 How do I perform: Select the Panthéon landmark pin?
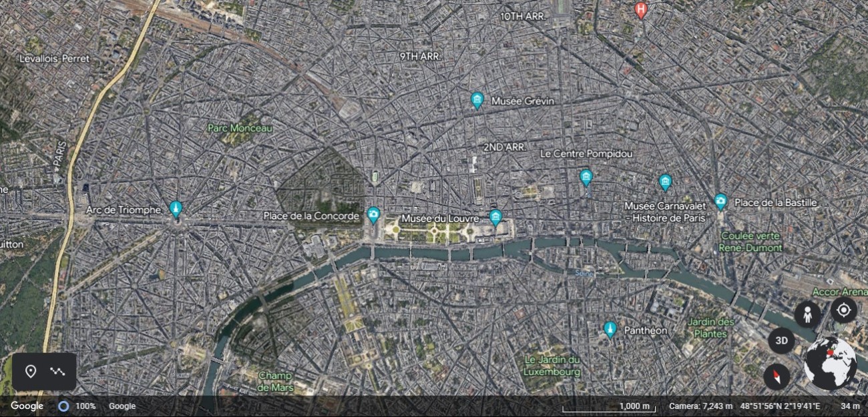610,329
